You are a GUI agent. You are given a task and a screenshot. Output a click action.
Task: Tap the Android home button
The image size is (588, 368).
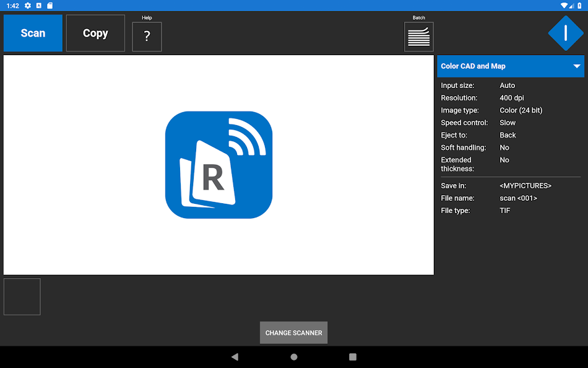pos(293,356)
